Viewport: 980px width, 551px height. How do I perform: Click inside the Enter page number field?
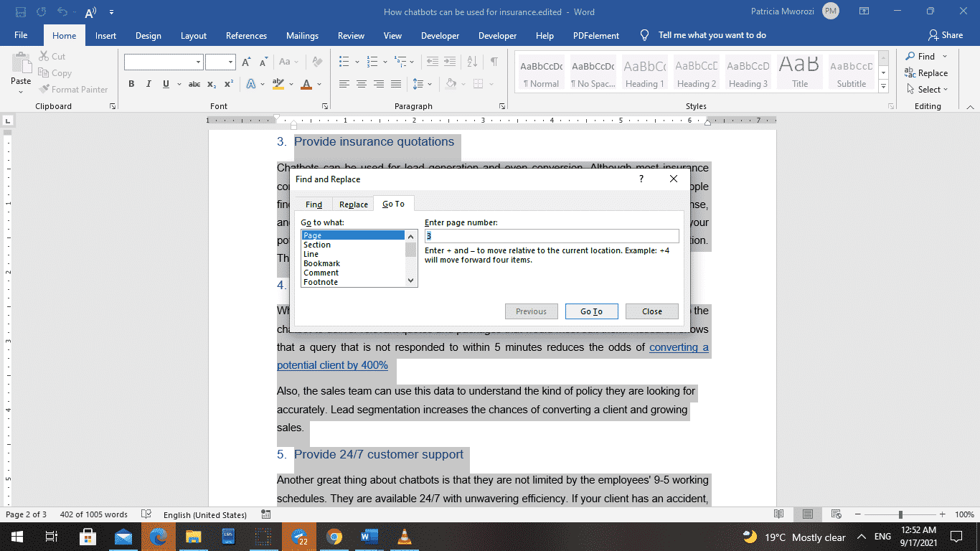coord(552,235)
